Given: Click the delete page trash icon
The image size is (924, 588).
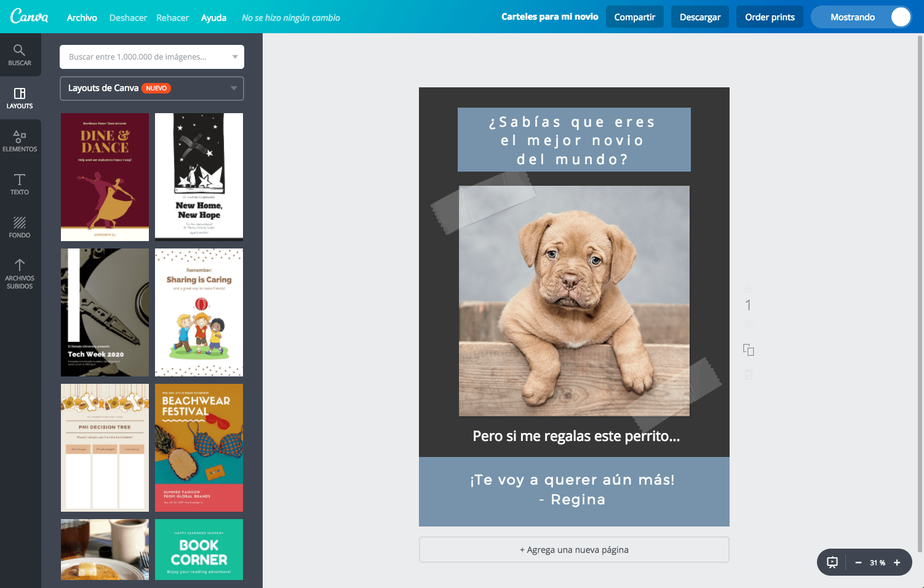Looking at the screenshot, I should (749, 374).
